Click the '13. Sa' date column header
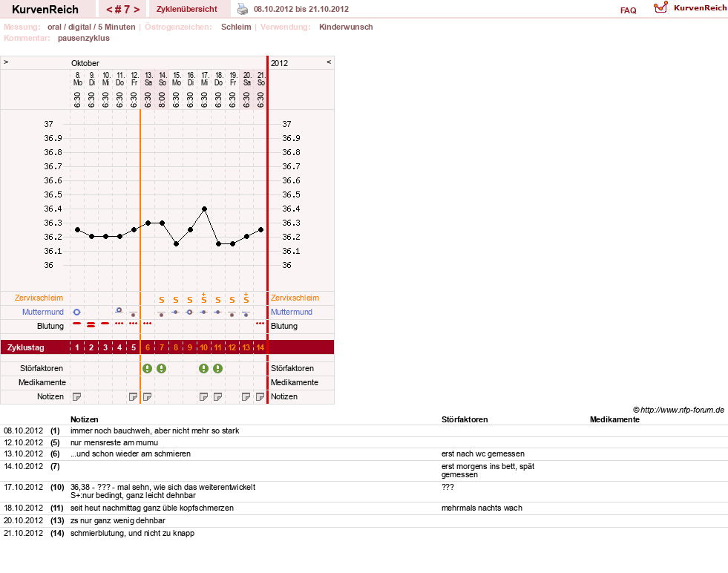728x573 pixels. click(x=148, y=79)
